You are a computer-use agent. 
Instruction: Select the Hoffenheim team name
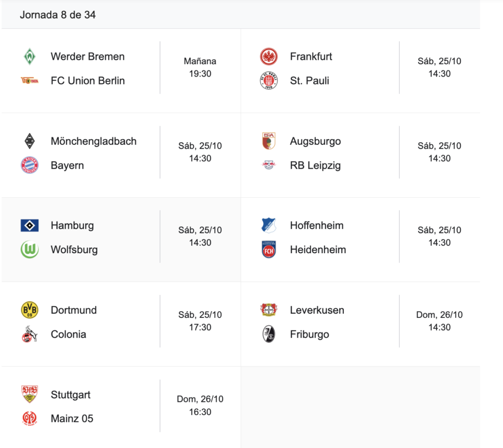pos(317,226)
